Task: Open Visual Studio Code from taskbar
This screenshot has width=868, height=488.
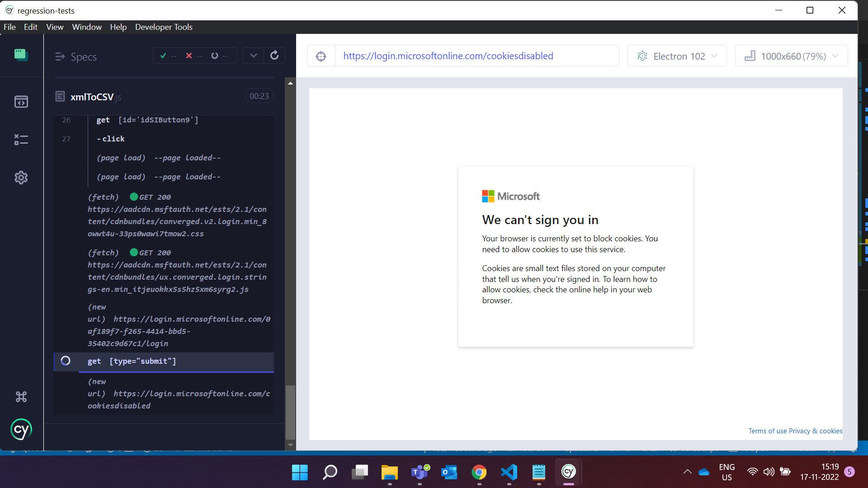Action: [x=509, y=472]
